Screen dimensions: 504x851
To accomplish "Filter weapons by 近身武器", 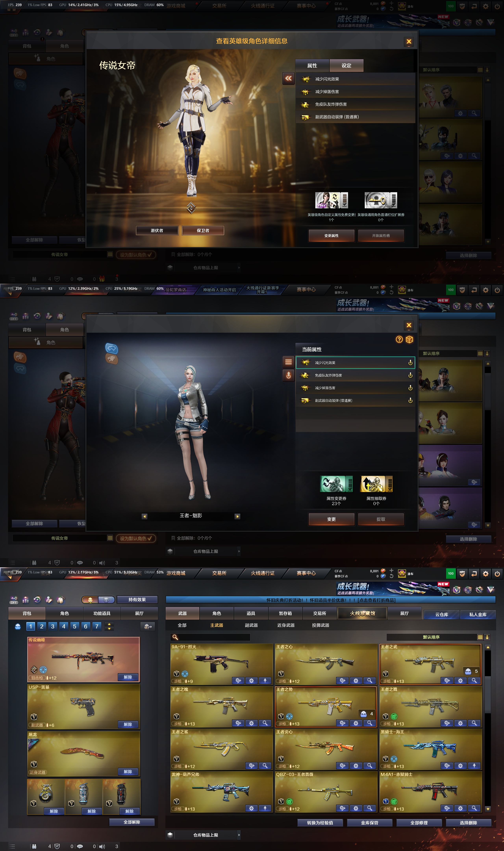I will pyautogui.click(x=286, y=625).
